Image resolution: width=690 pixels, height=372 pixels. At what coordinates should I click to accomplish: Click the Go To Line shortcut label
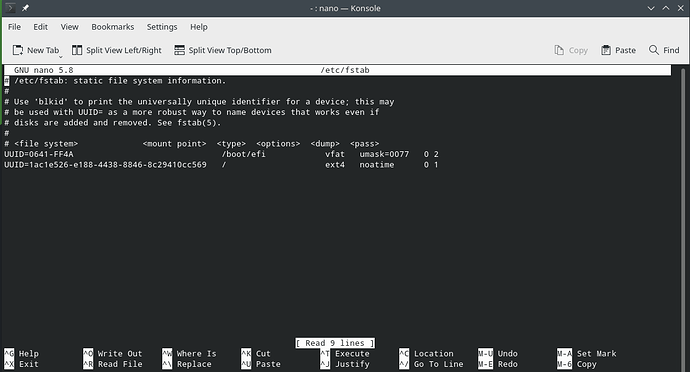(x=431, y=364)
